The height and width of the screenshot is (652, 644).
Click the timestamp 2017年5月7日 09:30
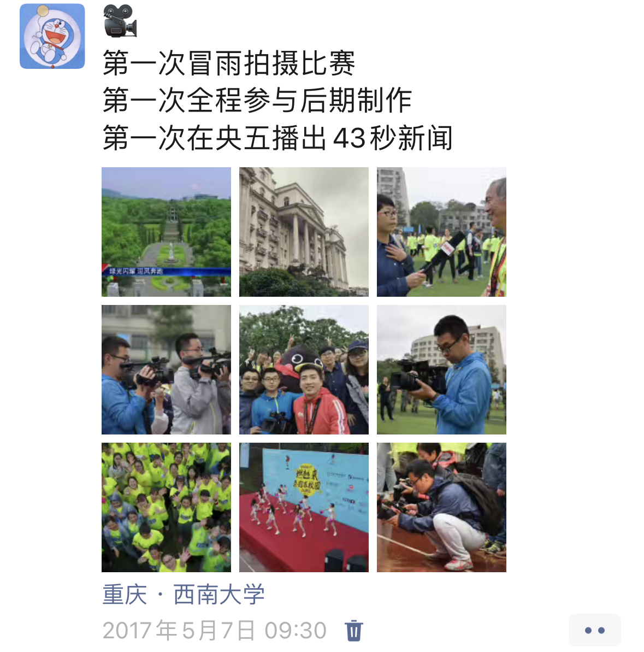(214, 630)
